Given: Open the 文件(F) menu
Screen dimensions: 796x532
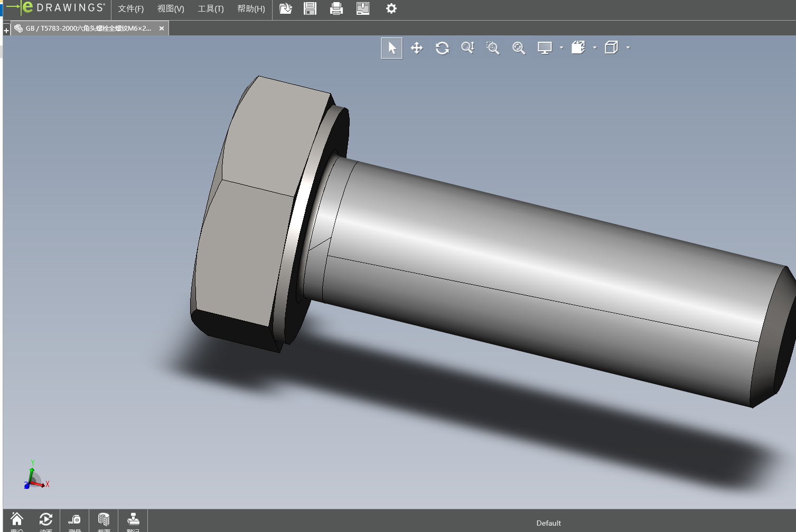Looking at the screenshot, I should coord(130,9).
